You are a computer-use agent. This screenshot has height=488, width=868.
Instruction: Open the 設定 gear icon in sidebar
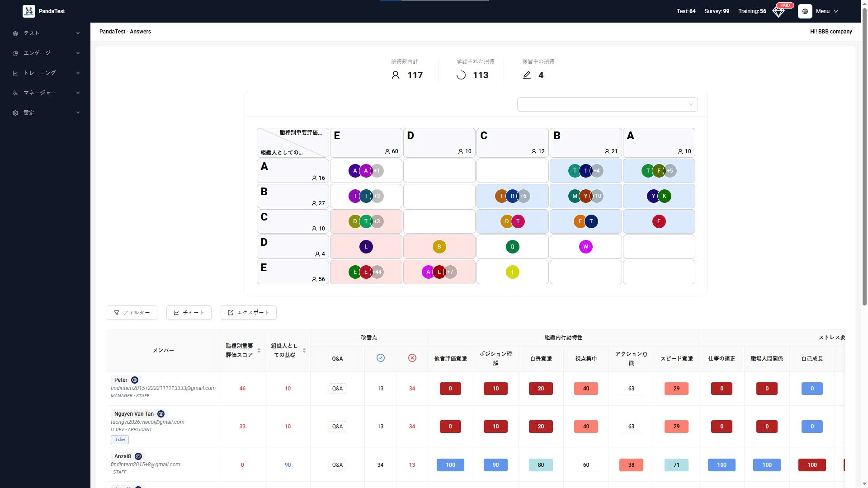(x=15, y=113)
